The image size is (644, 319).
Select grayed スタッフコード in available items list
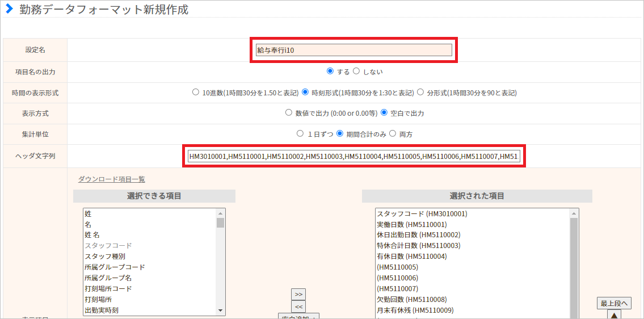[x=150, y=246]
